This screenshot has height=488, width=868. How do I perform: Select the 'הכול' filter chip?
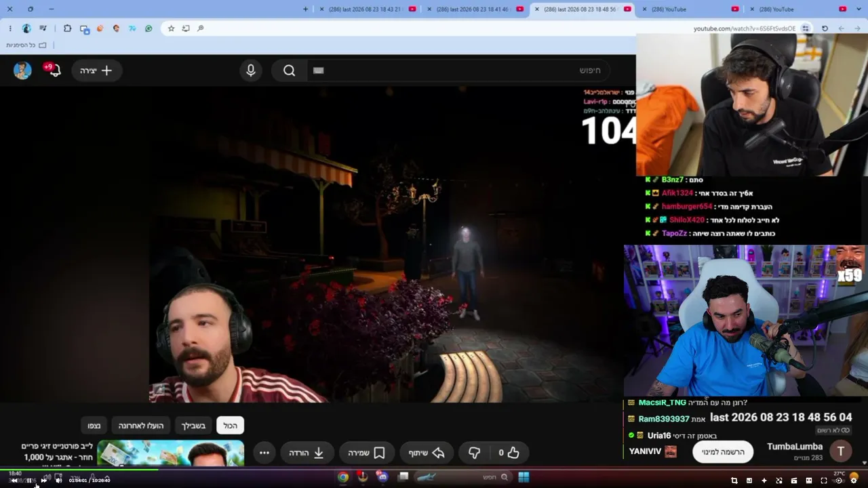(231, 426)
